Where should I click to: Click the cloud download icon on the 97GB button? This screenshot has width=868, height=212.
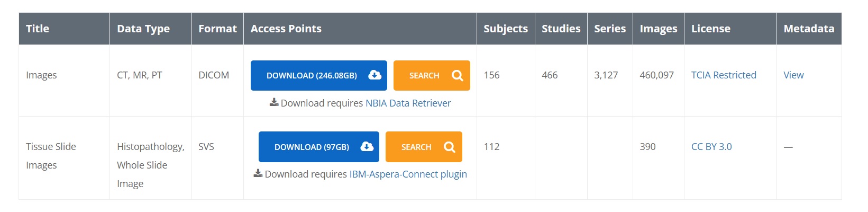tap(367, 147)
